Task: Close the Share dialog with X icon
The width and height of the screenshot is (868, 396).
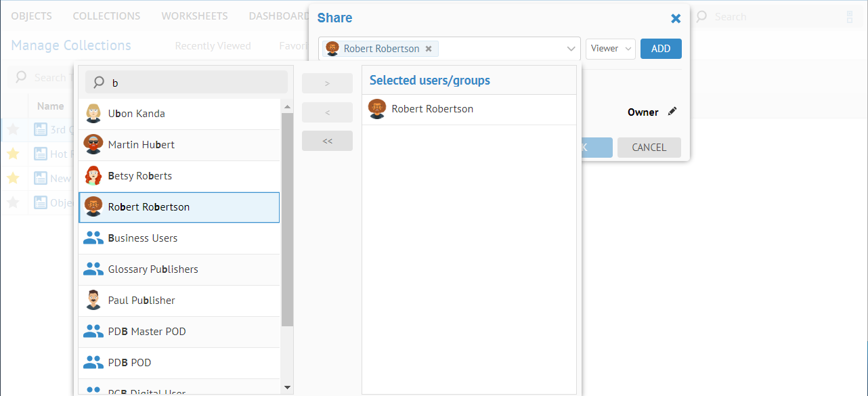Action: pos(675,18)
